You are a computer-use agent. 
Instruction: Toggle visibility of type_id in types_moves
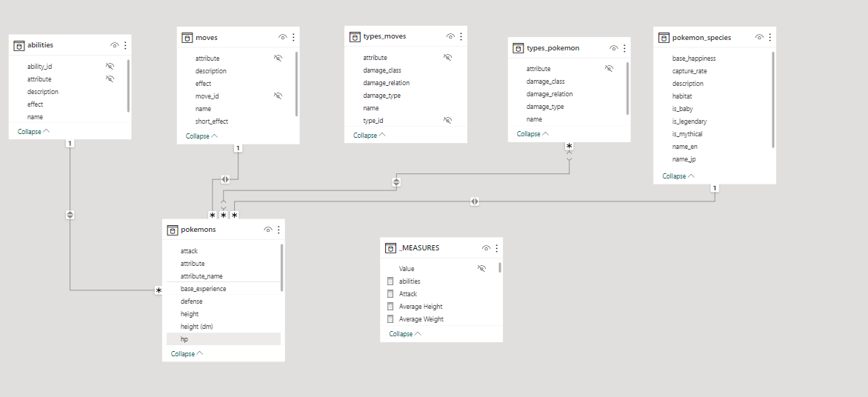click(x=447, y=120)
